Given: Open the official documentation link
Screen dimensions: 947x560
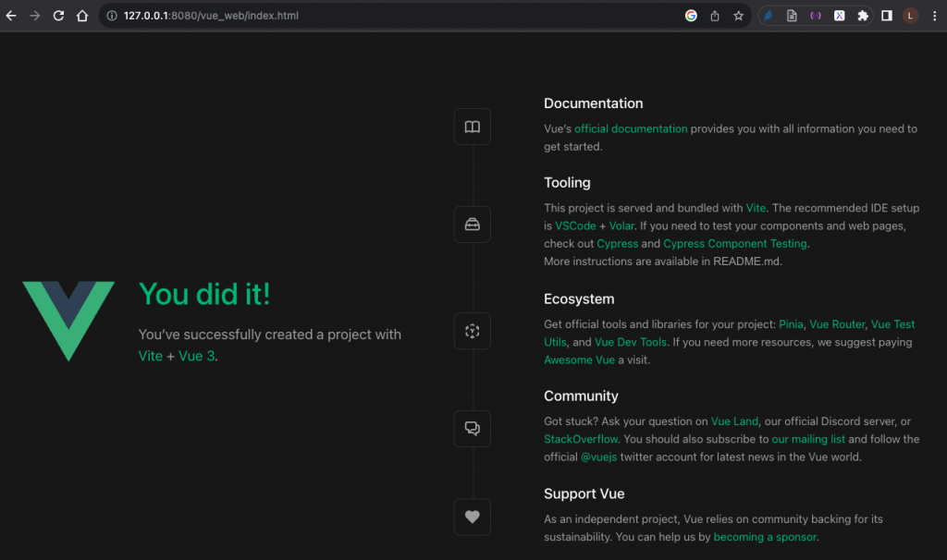Looking at the screenshot, I should [631, 128].
